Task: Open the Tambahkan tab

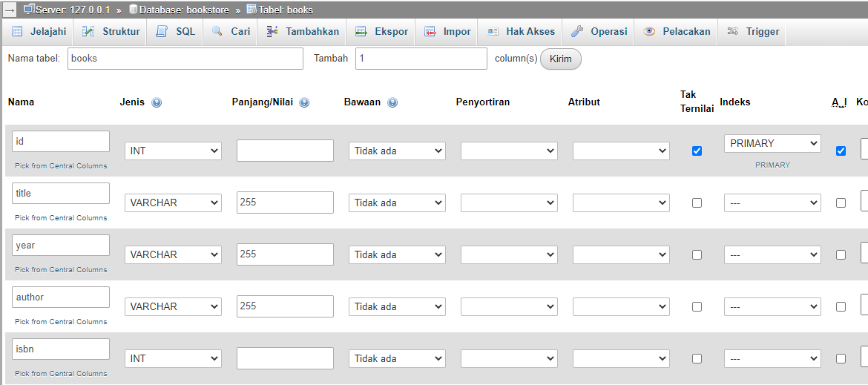Action: point(303,32)
